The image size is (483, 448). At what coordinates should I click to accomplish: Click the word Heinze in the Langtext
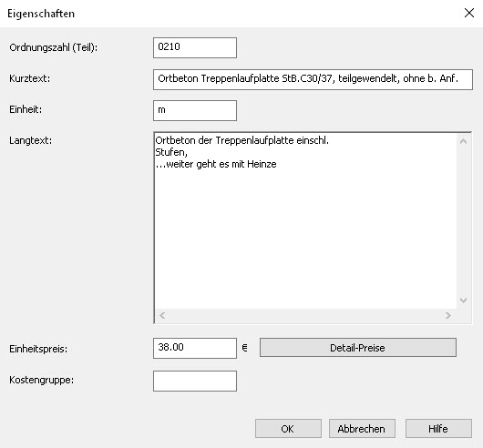tap(262, 164)
